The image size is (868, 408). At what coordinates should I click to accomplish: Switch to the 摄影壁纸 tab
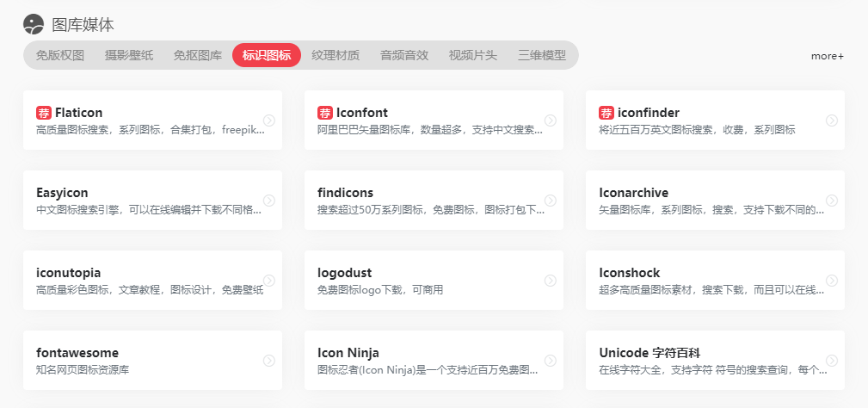pos(129,55)
